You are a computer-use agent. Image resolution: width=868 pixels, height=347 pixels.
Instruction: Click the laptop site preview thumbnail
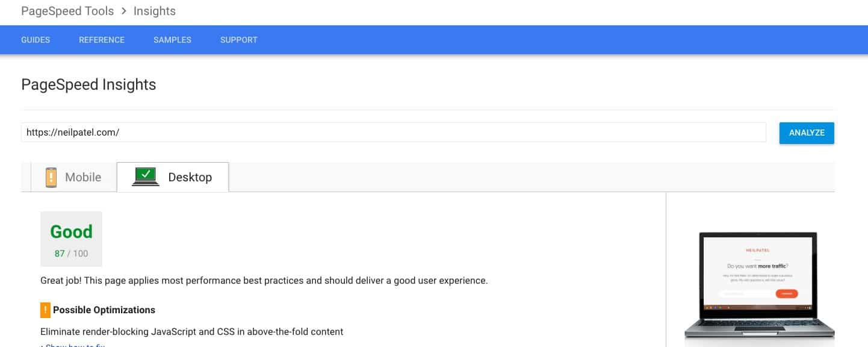tap(760, 284)
